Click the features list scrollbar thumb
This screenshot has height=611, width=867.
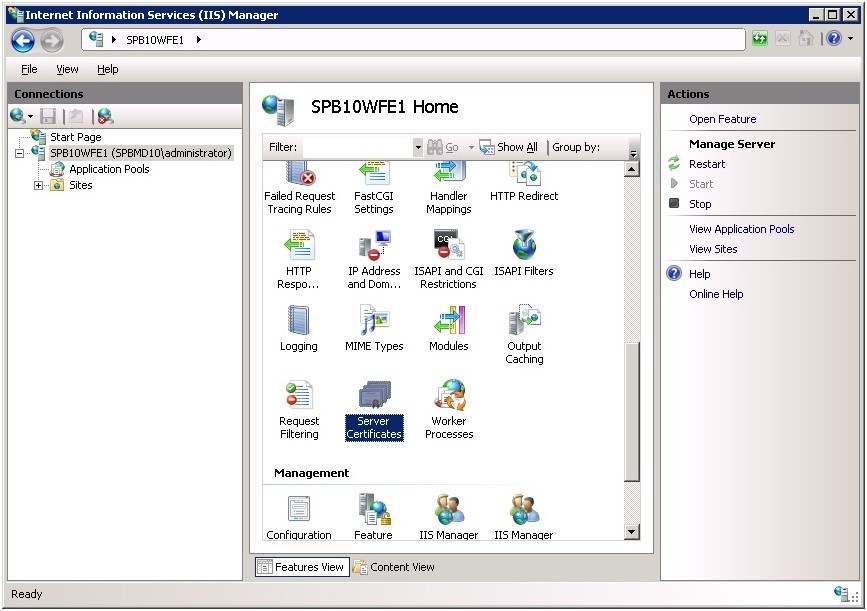pyautogui.click(x=631, y=412)
